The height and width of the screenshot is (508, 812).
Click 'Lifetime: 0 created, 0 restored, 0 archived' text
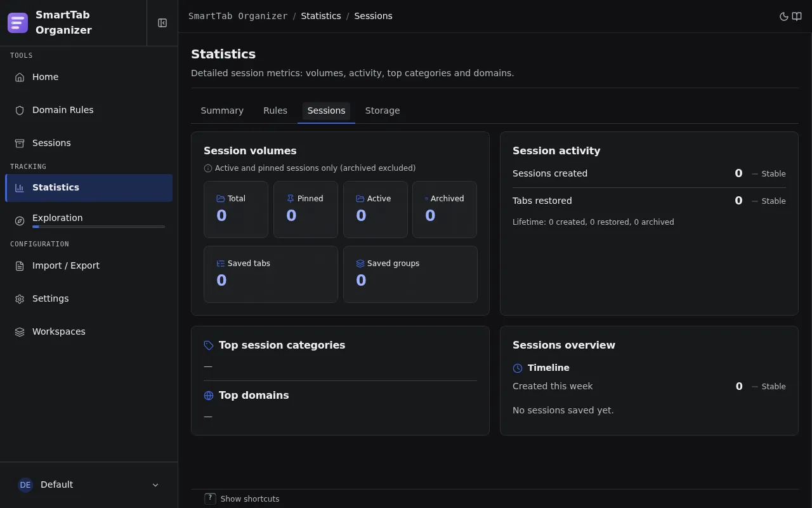[593, 222]
